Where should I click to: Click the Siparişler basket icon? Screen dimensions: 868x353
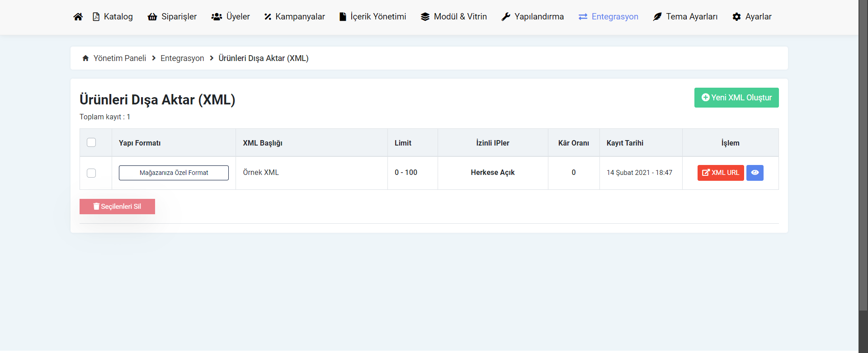[152, 17]
